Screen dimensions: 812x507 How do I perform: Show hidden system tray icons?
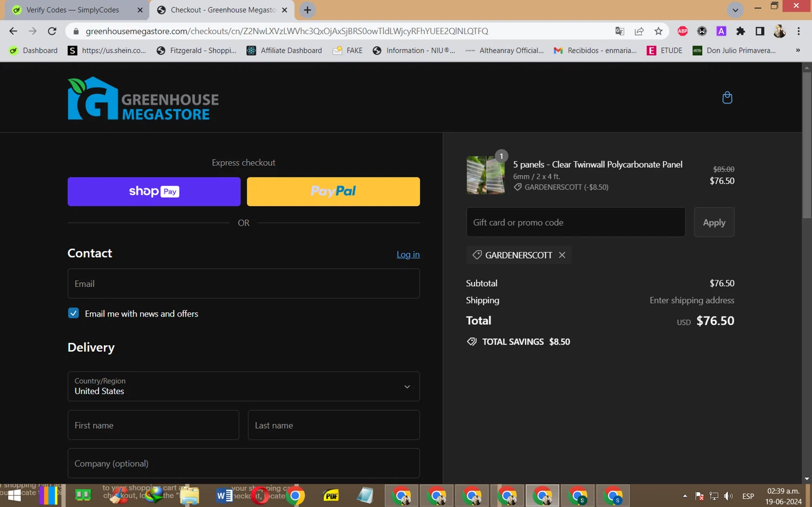click(685, 496)
